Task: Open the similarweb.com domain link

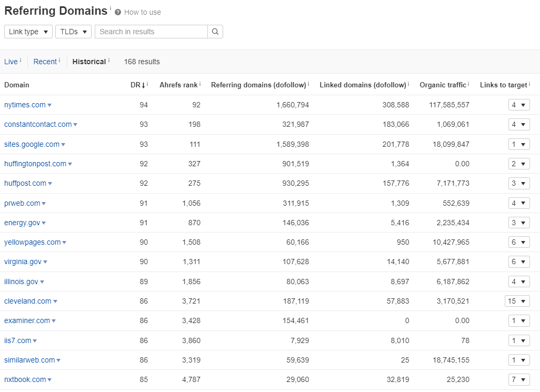Action: click(x=29, y=360)
